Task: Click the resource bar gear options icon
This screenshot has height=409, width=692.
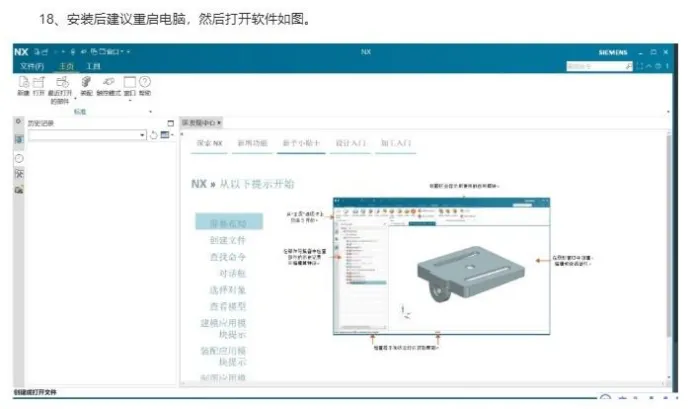Action: (18, 121)
